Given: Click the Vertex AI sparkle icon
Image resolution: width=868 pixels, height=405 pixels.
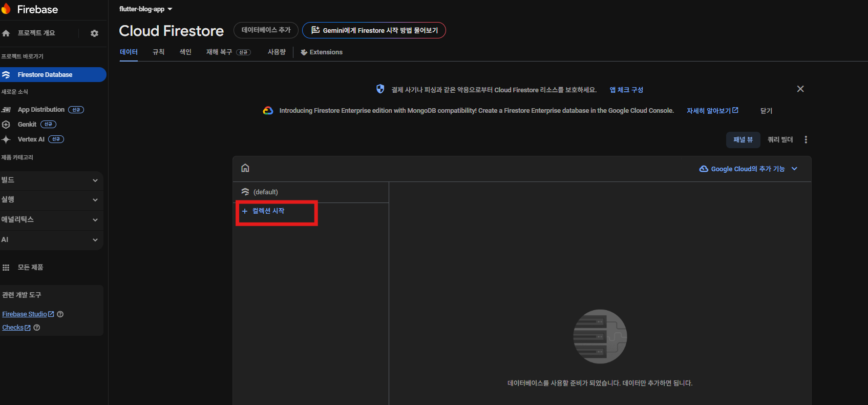Looking at the screenshot, I should point(6,139).
